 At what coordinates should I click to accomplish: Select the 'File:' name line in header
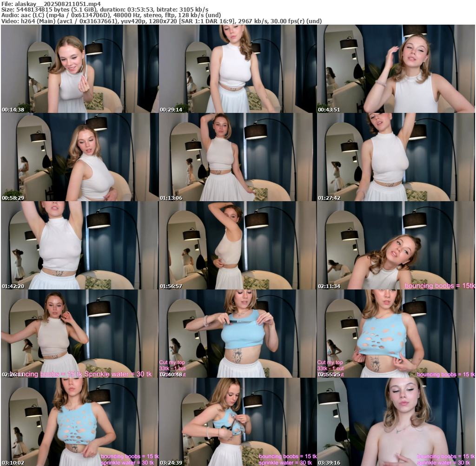[x=51, y=4]
